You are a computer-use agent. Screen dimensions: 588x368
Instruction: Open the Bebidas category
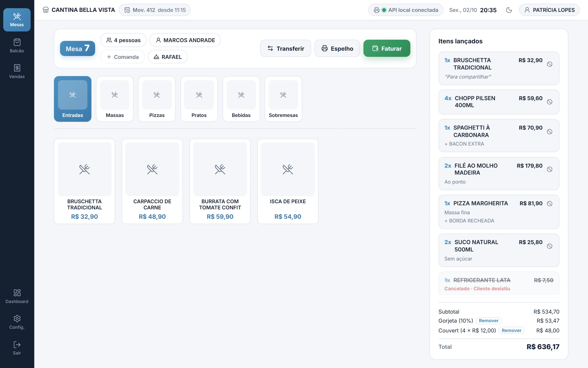point(241,99)
